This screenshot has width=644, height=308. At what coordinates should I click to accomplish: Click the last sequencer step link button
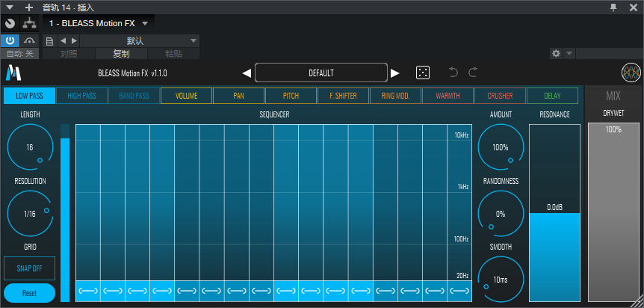pos(459,291)
